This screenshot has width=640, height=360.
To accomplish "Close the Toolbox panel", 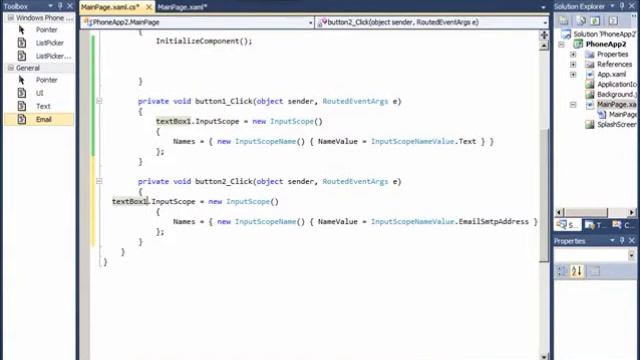I will coord(70,6).
